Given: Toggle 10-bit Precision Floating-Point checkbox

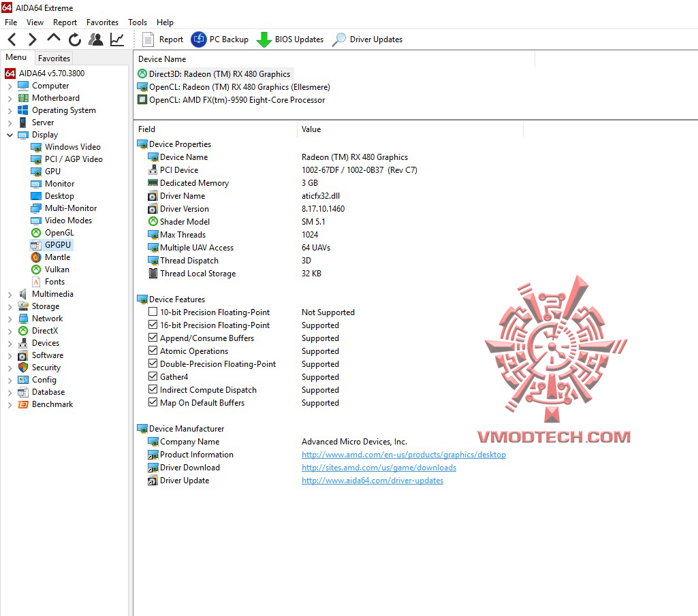Looking at the screenshot, I should [x=153, y=312].
